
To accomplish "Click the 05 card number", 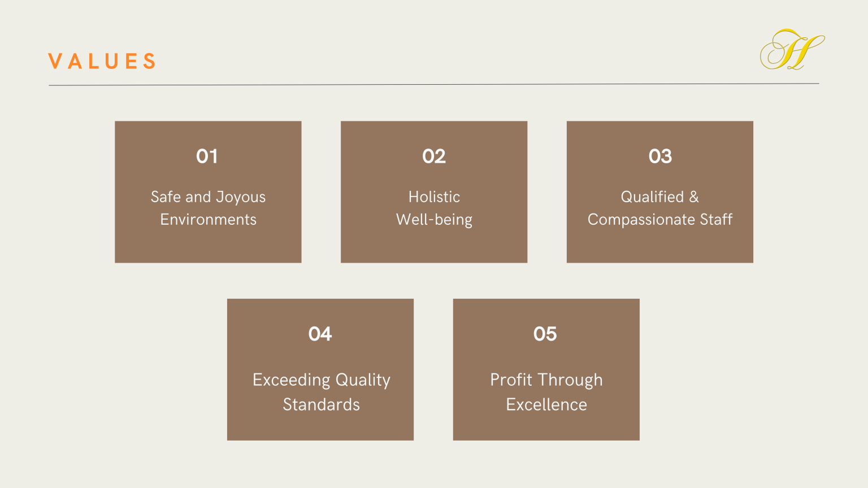I will pos(545,334).
